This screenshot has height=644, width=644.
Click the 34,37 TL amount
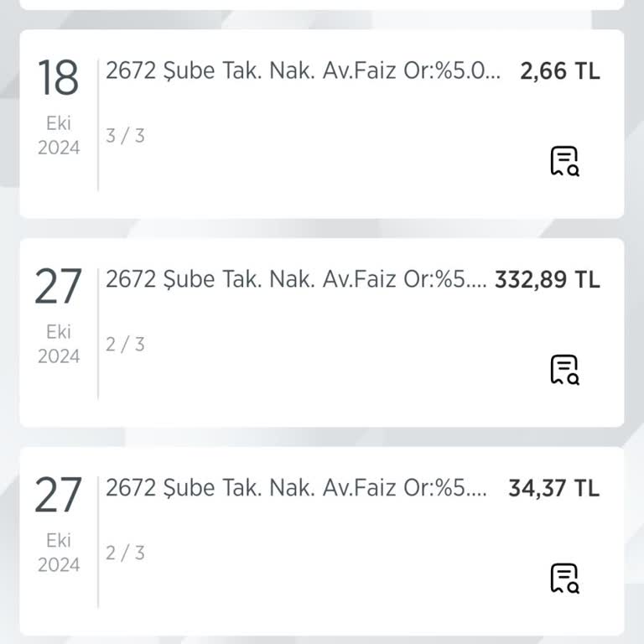(554, 489)
